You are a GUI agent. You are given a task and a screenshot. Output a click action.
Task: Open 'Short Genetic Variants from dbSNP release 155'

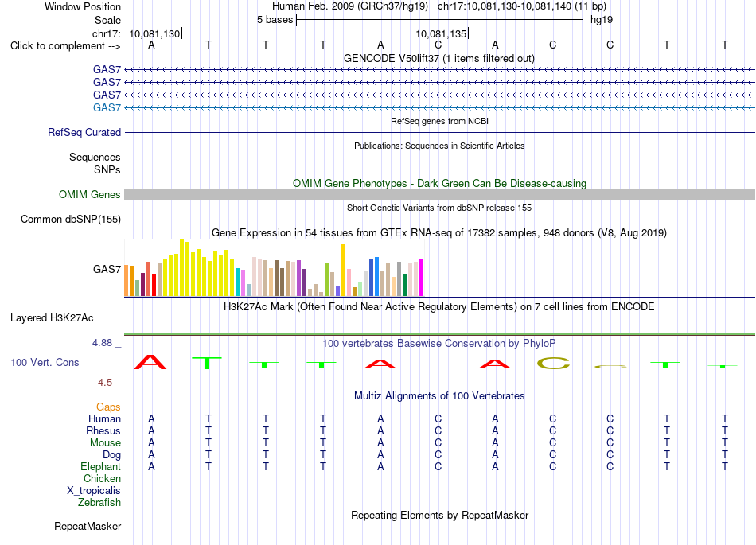tap(439, 208)
